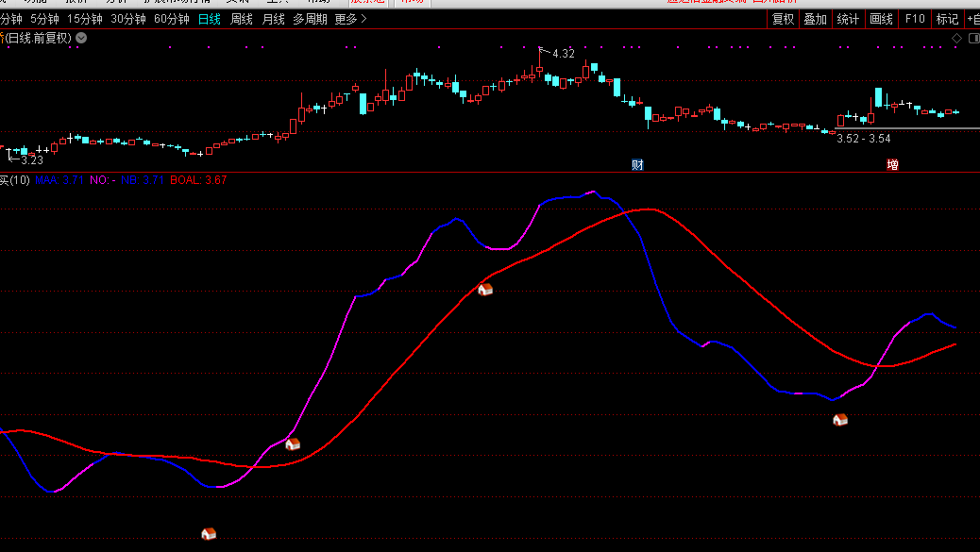Select the 周线 weekly chart tab
Image resolution: width=980 pixels, height=552 pixels.
click(242, 19)
